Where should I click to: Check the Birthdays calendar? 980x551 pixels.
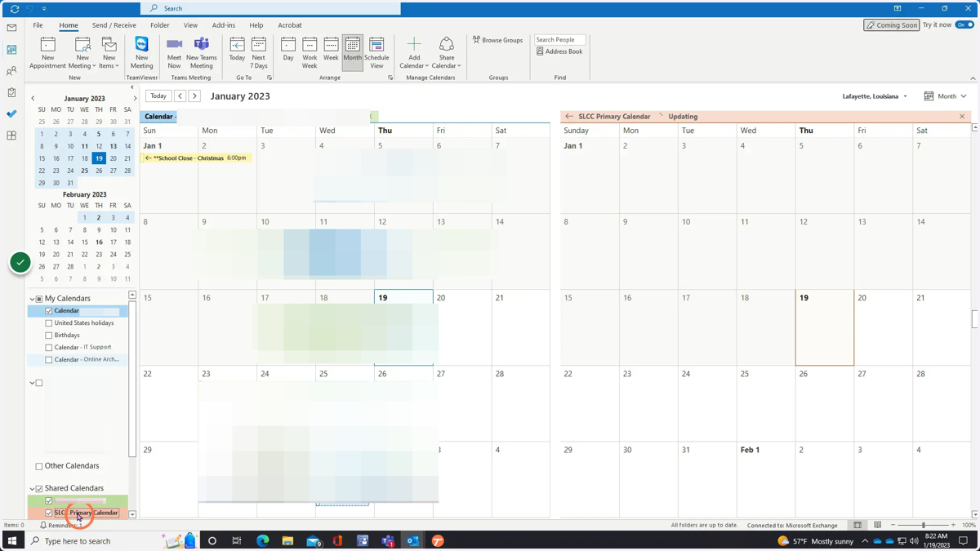[49, 335]
